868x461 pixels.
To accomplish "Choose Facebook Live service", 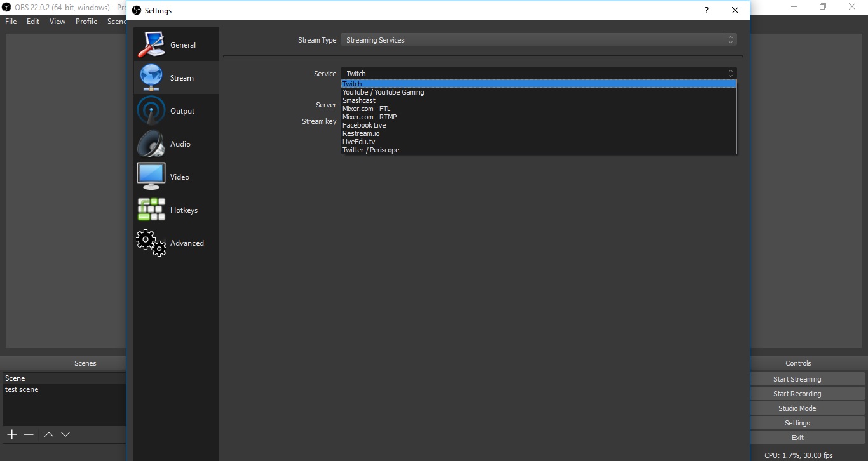I will click(539, 125).
